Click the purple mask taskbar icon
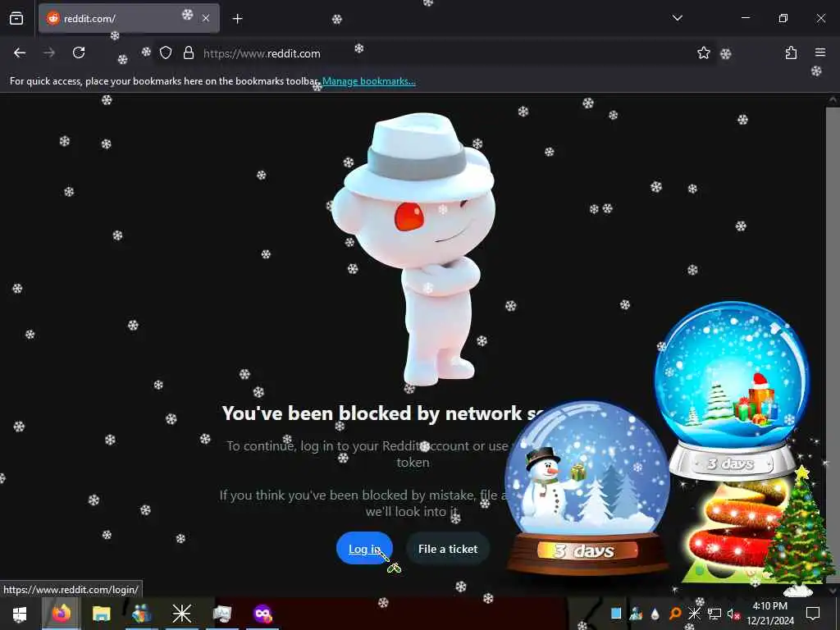840x630 pixels. (x=262, y=614)
